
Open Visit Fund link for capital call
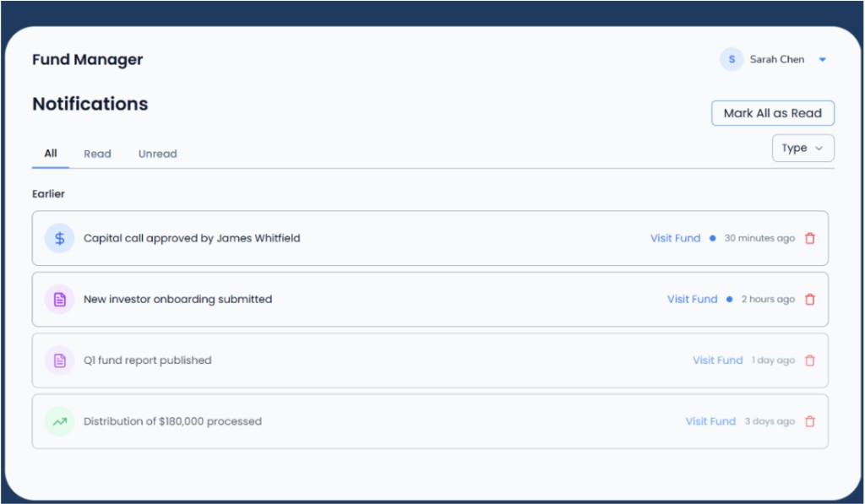675,238
